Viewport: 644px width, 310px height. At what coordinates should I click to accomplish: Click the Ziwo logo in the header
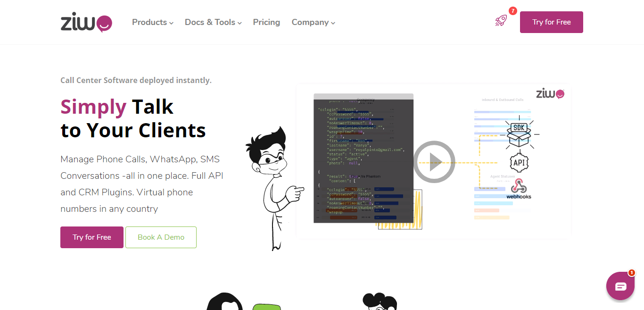pyautogui.click(x=86, y=22)
